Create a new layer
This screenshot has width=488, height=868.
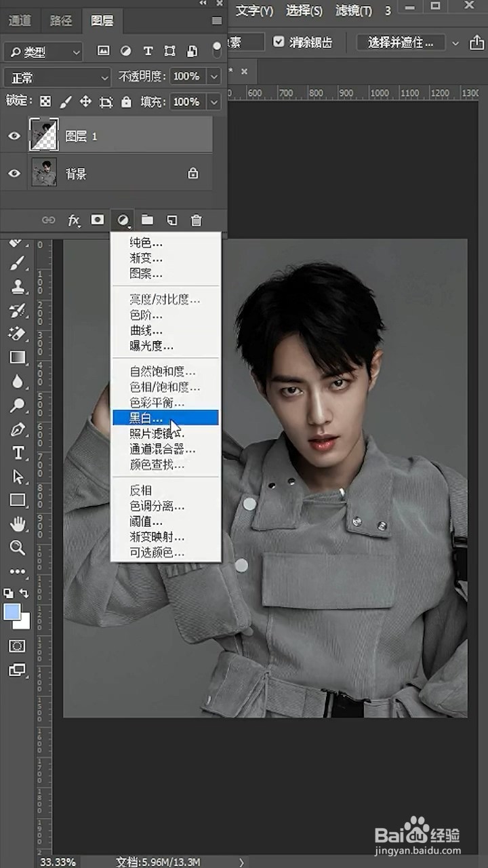tap(172, 220)
